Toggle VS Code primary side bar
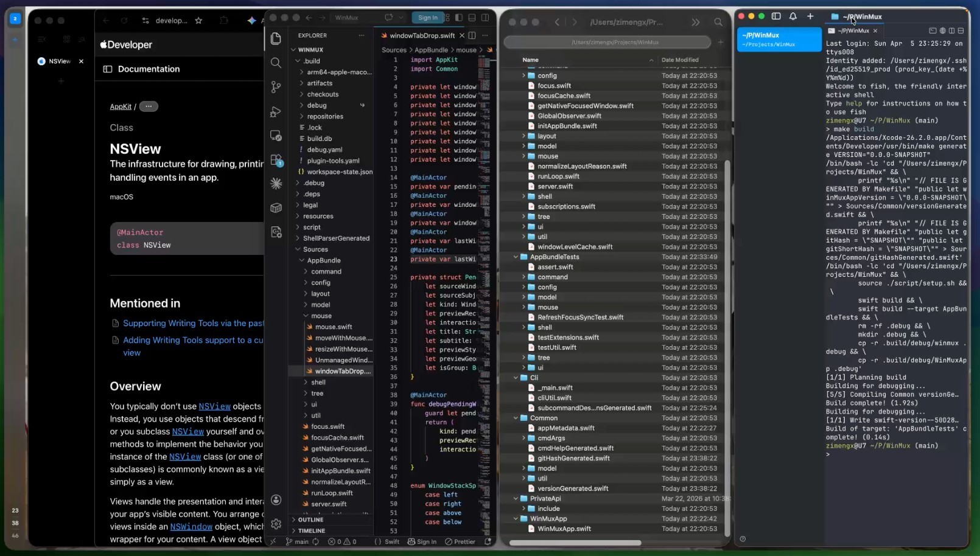The image size is (980, 556). coord(459,18)
